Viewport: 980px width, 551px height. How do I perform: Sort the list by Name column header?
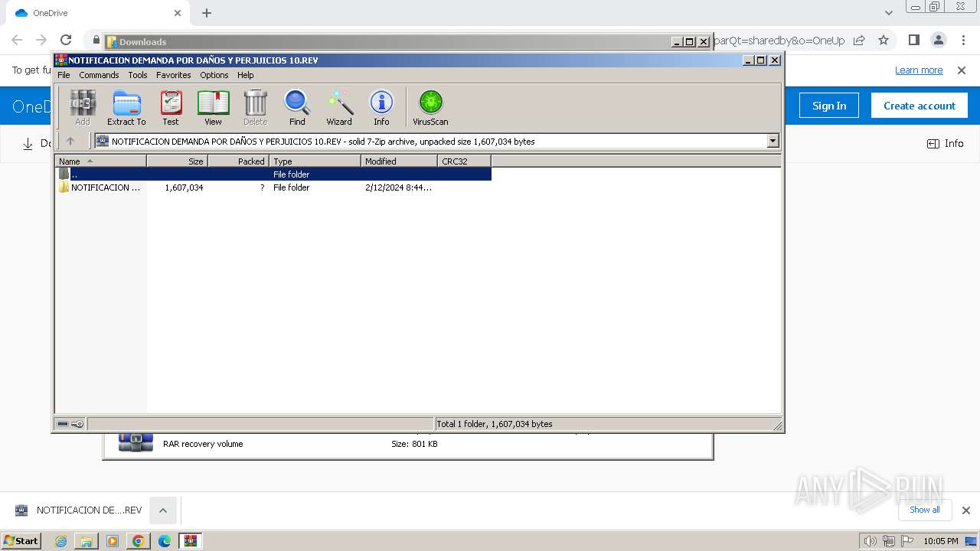pos(101,161)
